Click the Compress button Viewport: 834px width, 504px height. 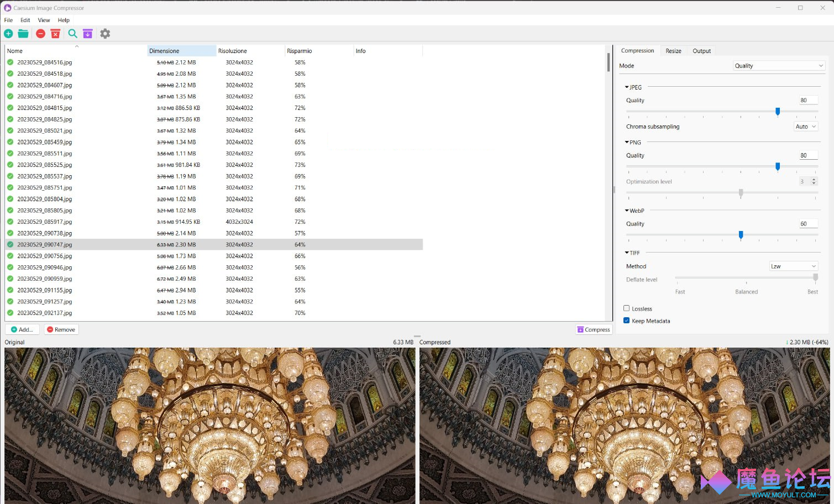point(594,329)
